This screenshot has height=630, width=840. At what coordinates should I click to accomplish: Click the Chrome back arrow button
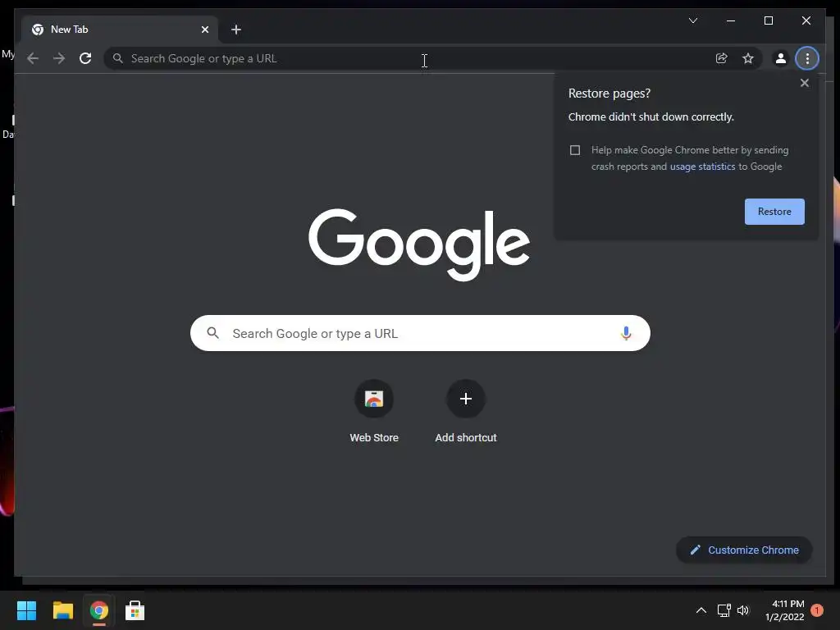(33, 58)
